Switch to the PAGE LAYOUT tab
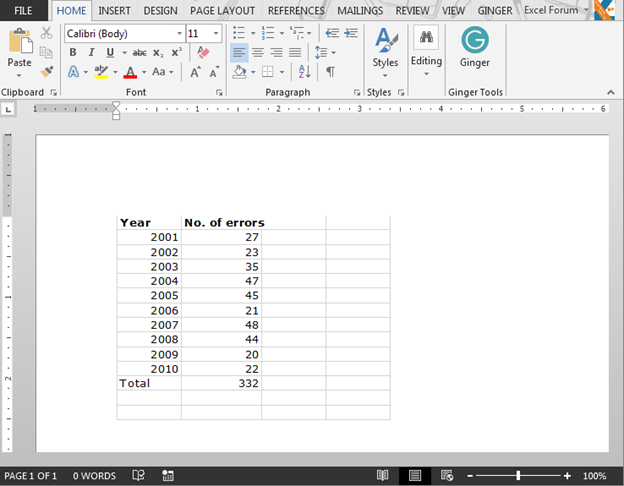Screen dimensions: 624x486 pyautogui.click(x=222, y=11)
